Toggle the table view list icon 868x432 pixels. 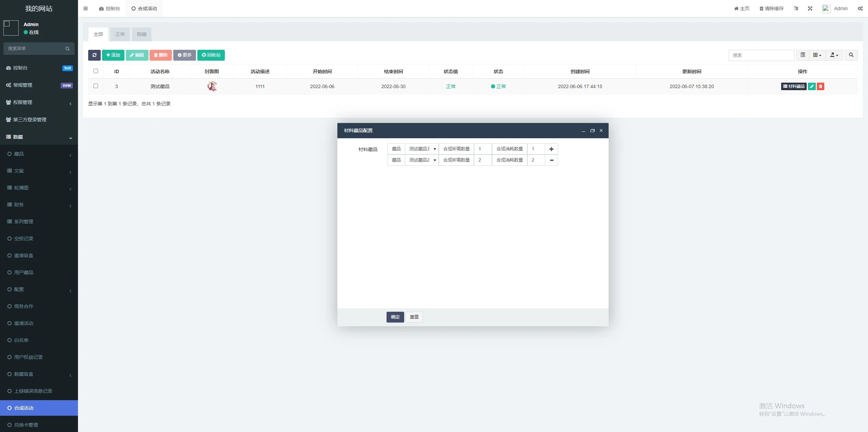803,55
